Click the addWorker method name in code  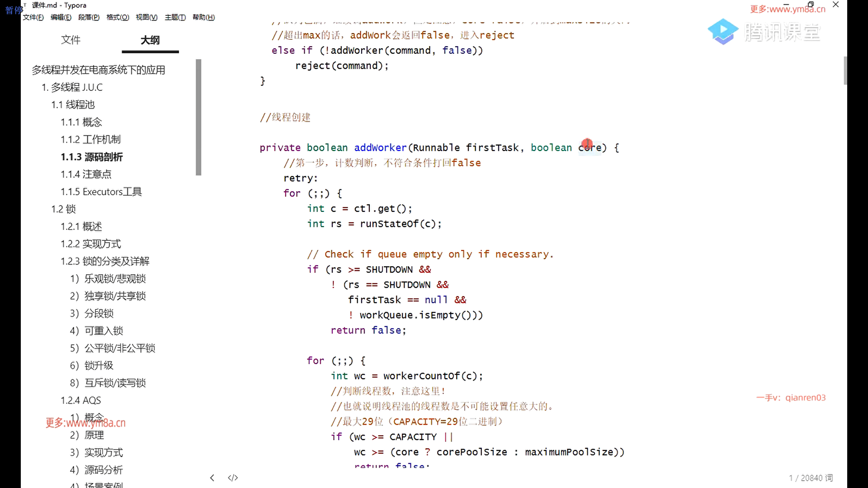(380, 148)
